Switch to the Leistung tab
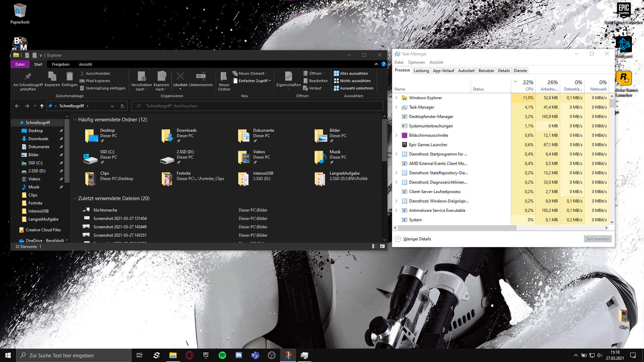This screenshot has height=362, width=644. tap(421, 71)
